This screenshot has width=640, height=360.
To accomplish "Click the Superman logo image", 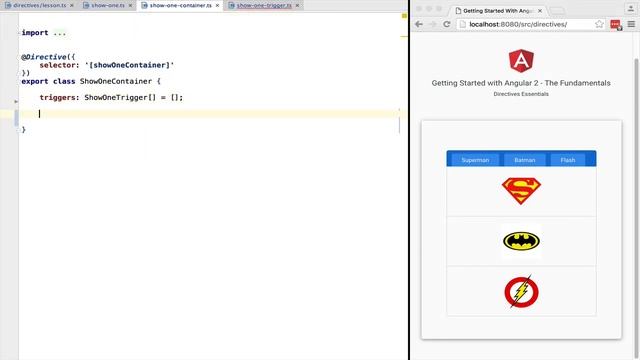I will tap(521, 191).
